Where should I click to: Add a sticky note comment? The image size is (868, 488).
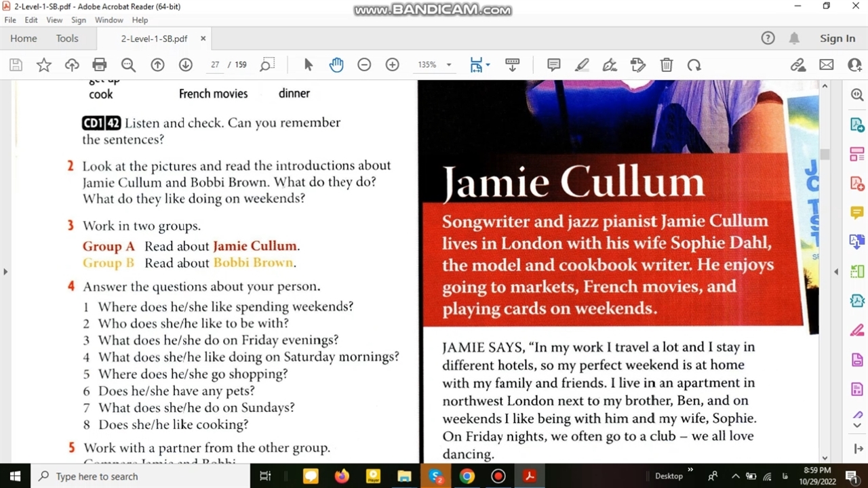[x=553, y=65]
